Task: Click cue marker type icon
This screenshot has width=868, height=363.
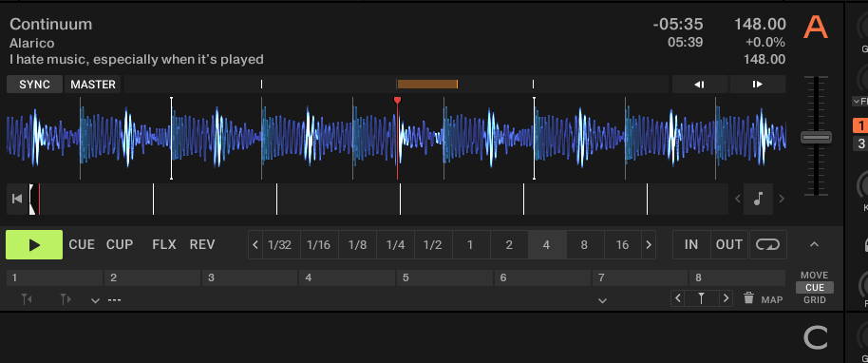Action: click(702, 298)
